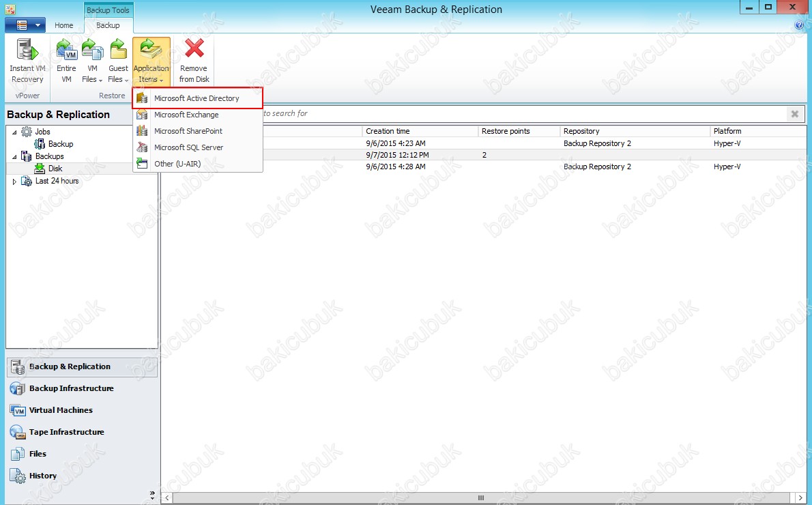Choose Microsoft Active Directory from the menu
The height and width of the screenshot is (505, 812).
point(198,98)
